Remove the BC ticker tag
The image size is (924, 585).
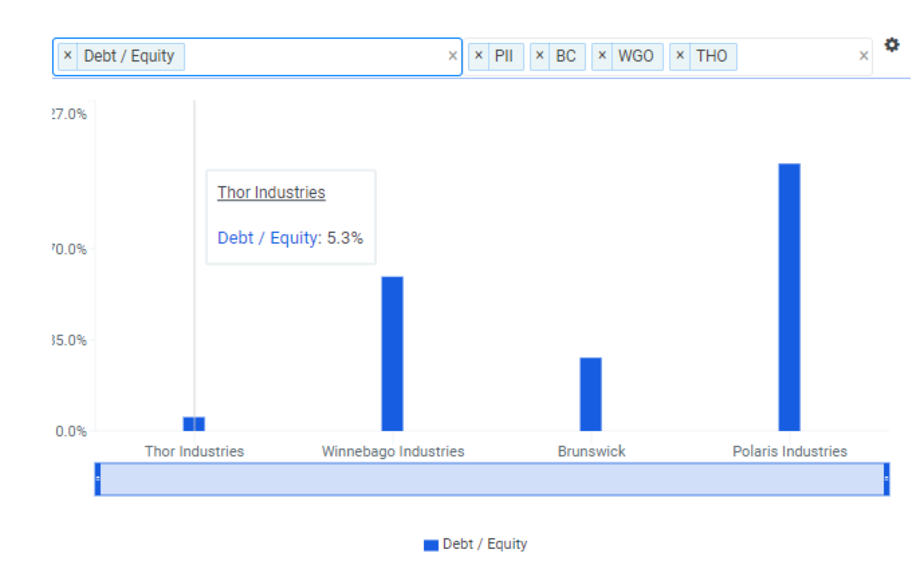540,56
